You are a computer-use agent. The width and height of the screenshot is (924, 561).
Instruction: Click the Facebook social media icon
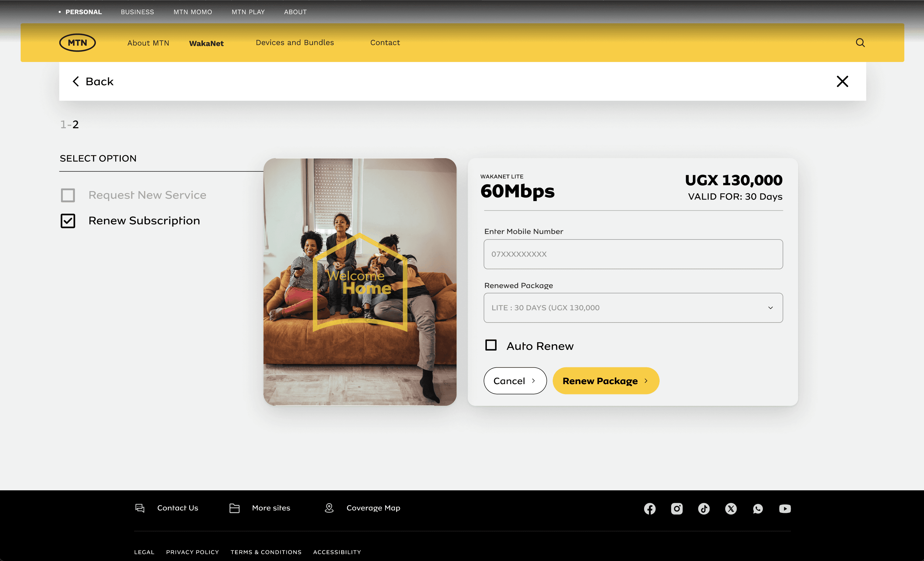coord(650,508)
